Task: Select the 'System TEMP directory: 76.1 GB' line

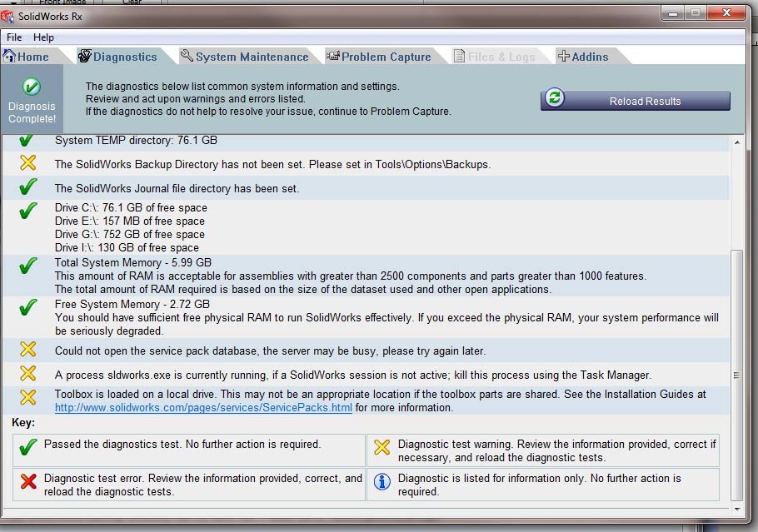Action: pos(136,140)
